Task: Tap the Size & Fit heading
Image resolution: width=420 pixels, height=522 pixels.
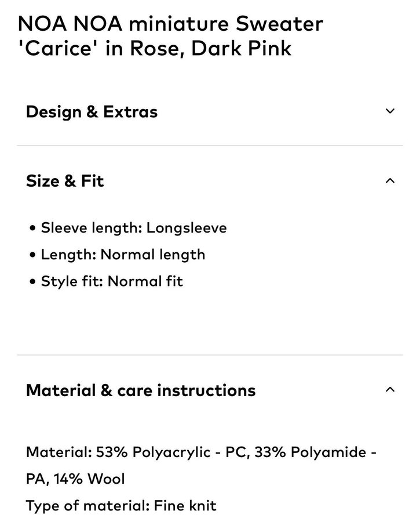Action: (65, 181)
